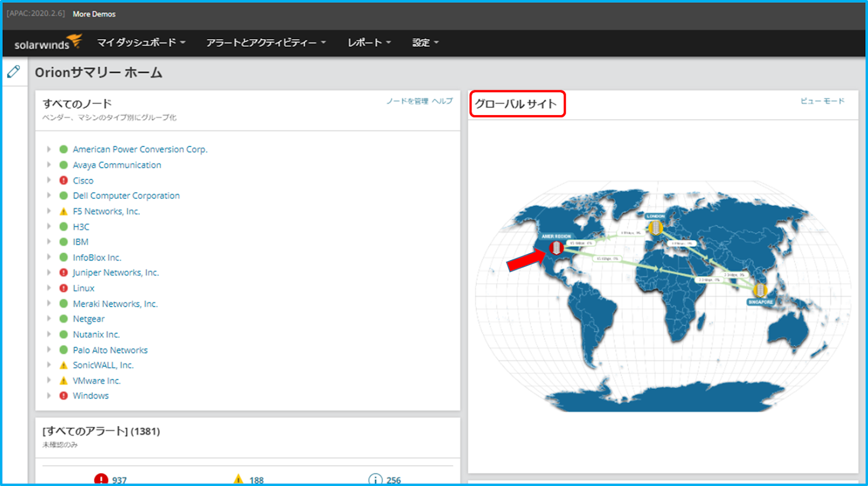Viewport: 868px width, 486px height.
Task: Click red status icon beside Juniper Networks
Action: point(63,273)
